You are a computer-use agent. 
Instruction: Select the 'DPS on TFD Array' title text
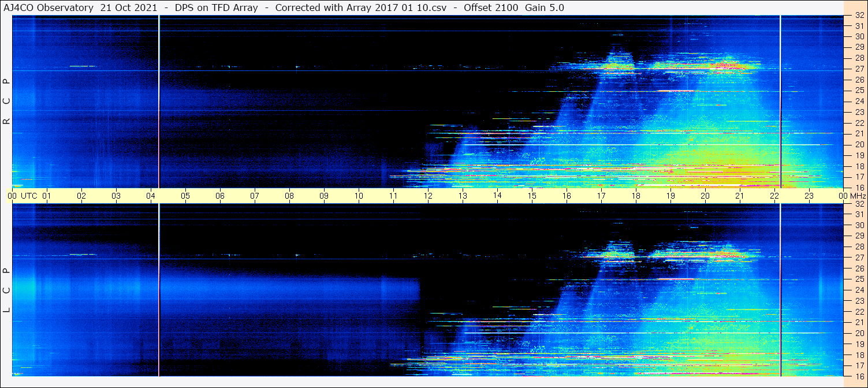point(217,8)
